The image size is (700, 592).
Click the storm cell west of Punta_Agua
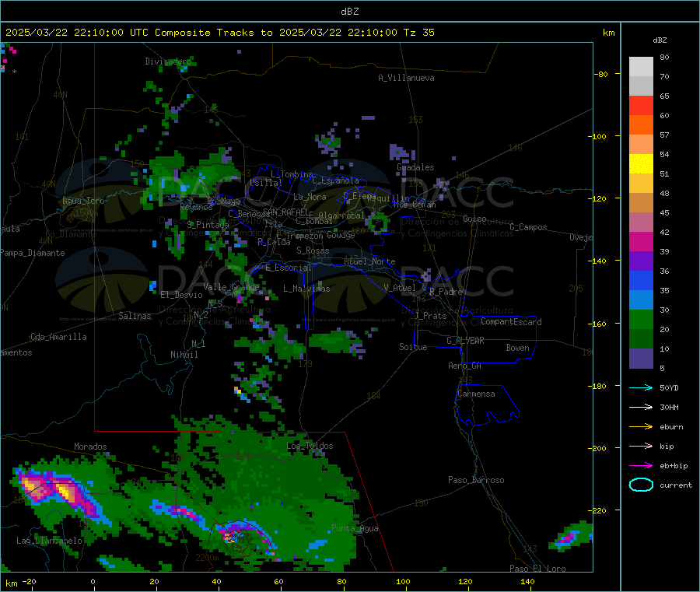pos(241,538)
